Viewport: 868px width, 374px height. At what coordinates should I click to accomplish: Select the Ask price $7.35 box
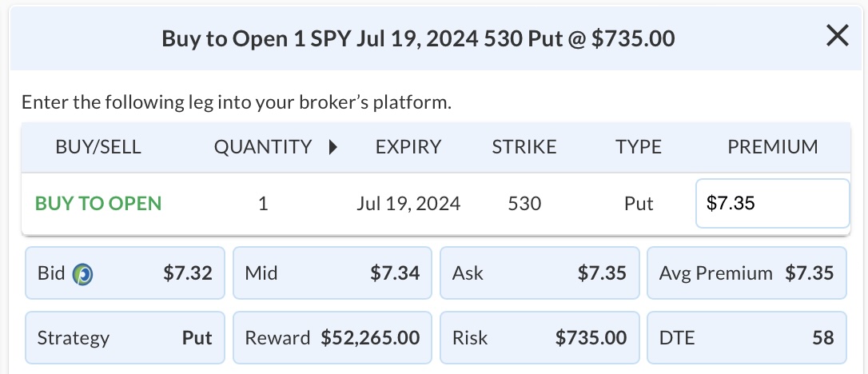click(540, 273)
